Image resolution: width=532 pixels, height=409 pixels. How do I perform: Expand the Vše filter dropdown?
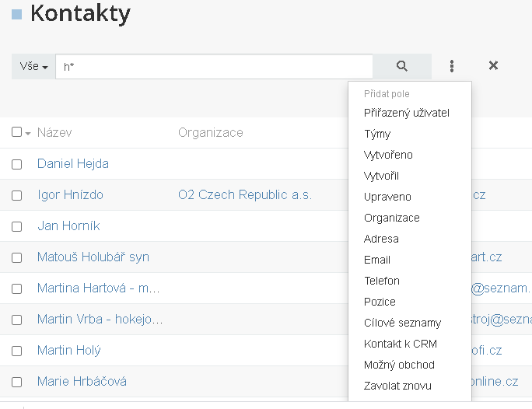(33, 66)
